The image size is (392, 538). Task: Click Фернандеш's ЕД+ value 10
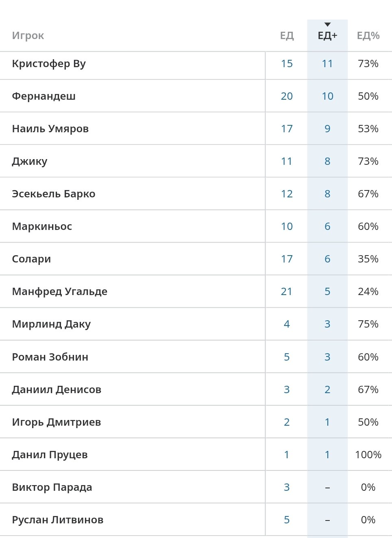327,96
